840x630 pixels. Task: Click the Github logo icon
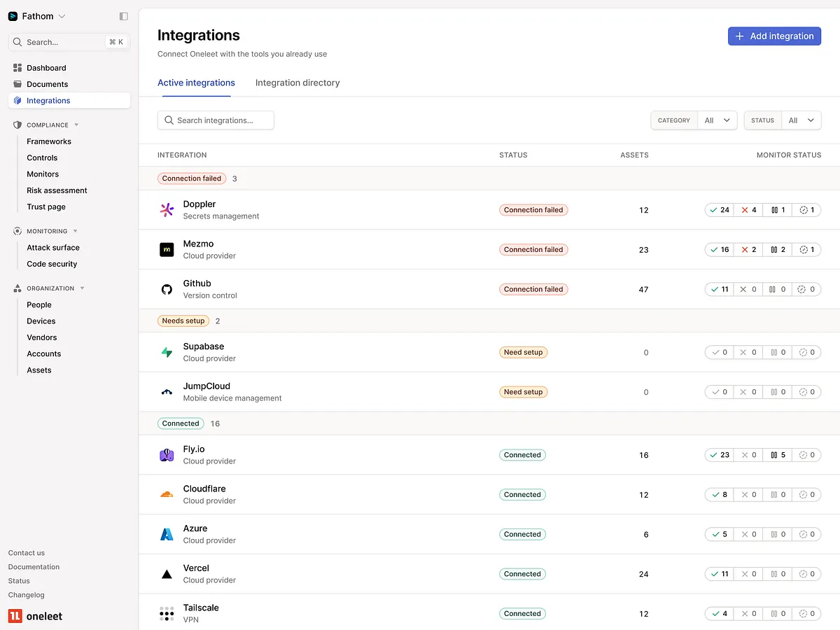pos(167,289)
